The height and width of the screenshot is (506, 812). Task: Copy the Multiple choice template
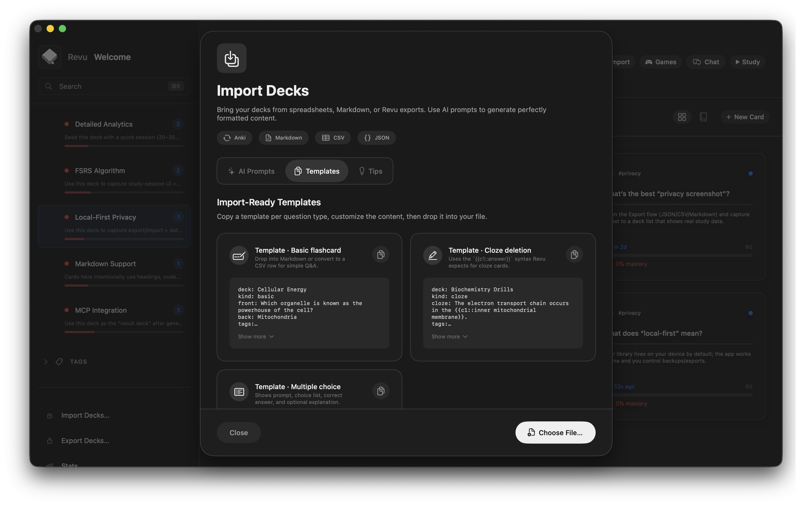[381, 391]
